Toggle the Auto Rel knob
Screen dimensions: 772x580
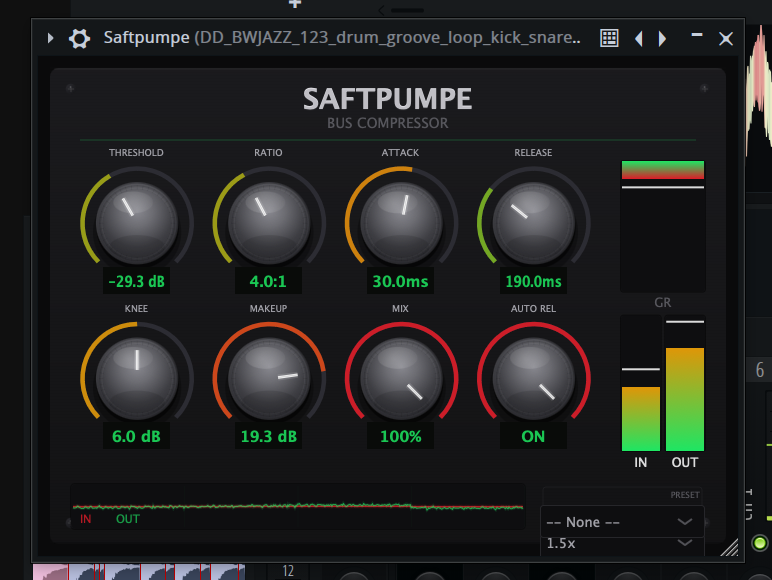(x=533, y=378)
